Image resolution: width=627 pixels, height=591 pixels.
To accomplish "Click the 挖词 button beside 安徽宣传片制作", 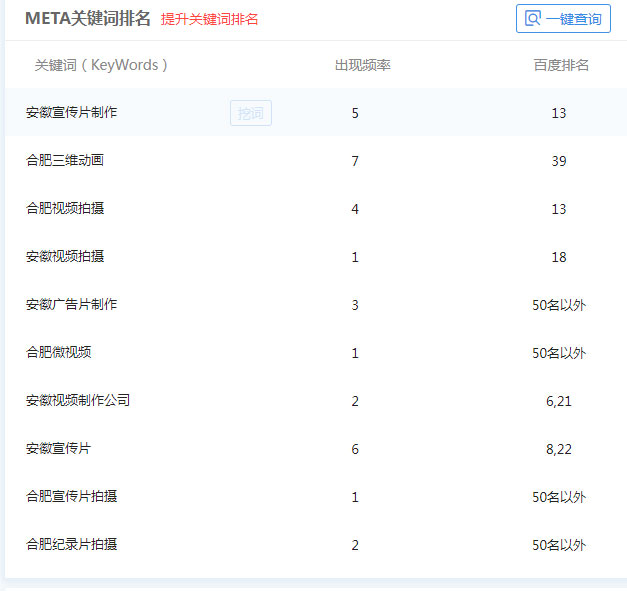I will (250, 113).
